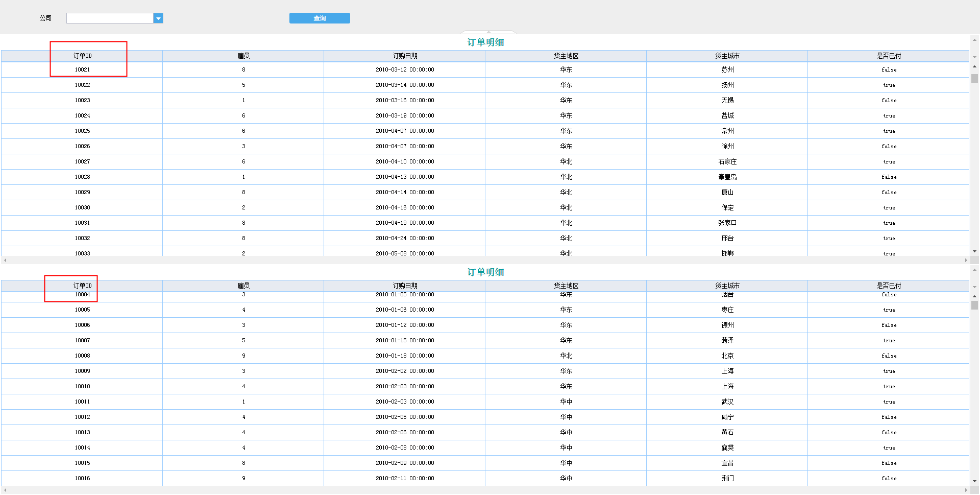The width and height of the screenshot is (980, 495).
Task: Select order ID cell 10025
Action: pos(82,131)
